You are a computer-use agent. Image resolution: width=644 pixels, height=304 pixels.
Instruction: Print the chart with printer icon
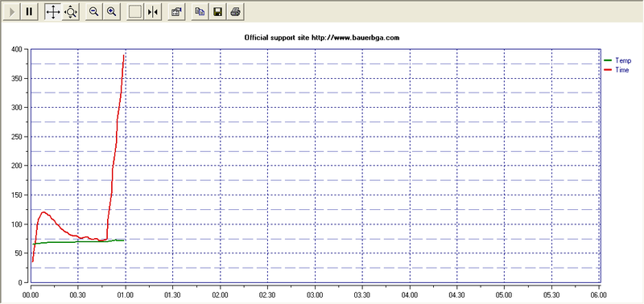click(x=235, y=12)
